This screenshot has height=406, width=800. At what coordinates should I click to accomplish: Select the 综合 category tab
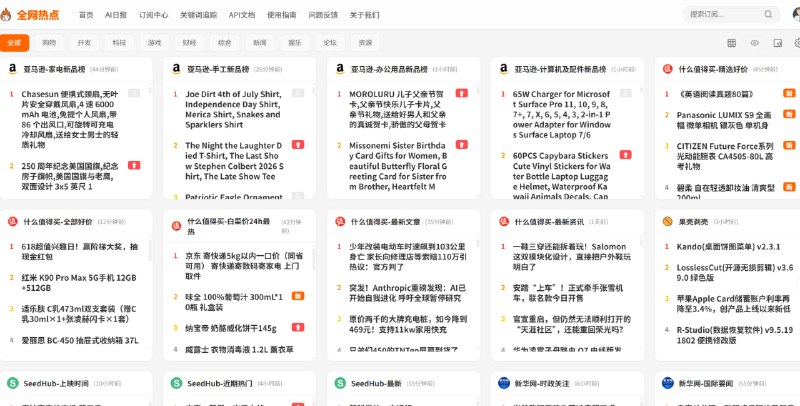(x=224, y=43)
